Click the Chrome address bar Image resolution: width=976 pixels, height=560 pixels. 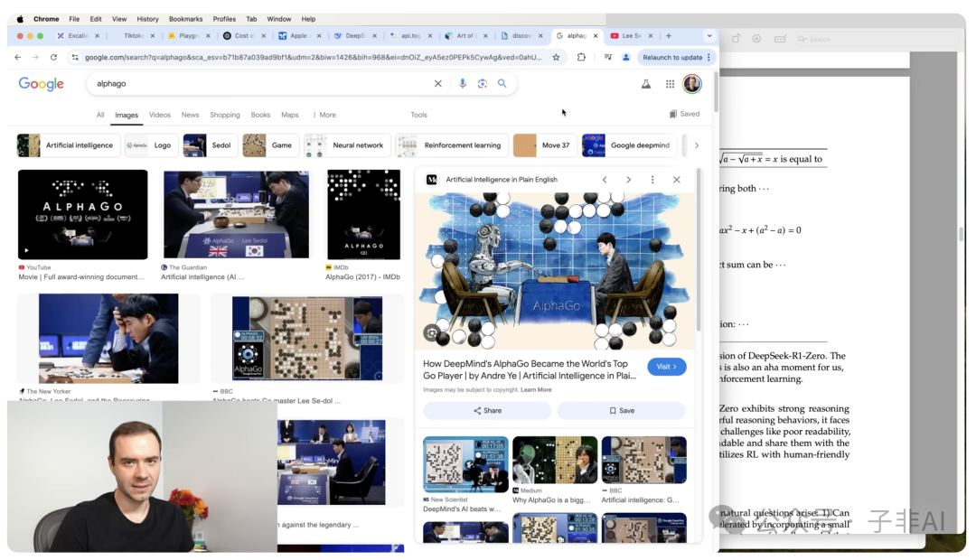pyautogui.click(x=313, y=57)
